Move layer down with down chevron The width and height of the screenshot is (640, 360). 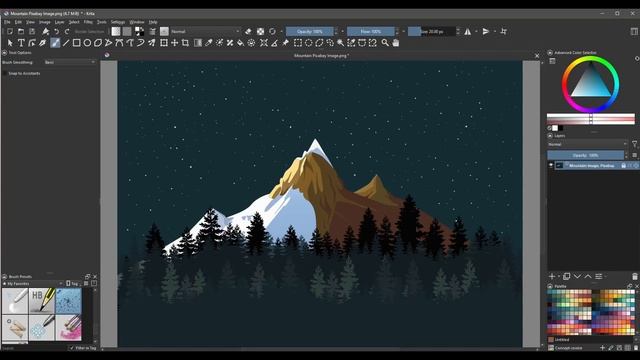pos(577,276)
